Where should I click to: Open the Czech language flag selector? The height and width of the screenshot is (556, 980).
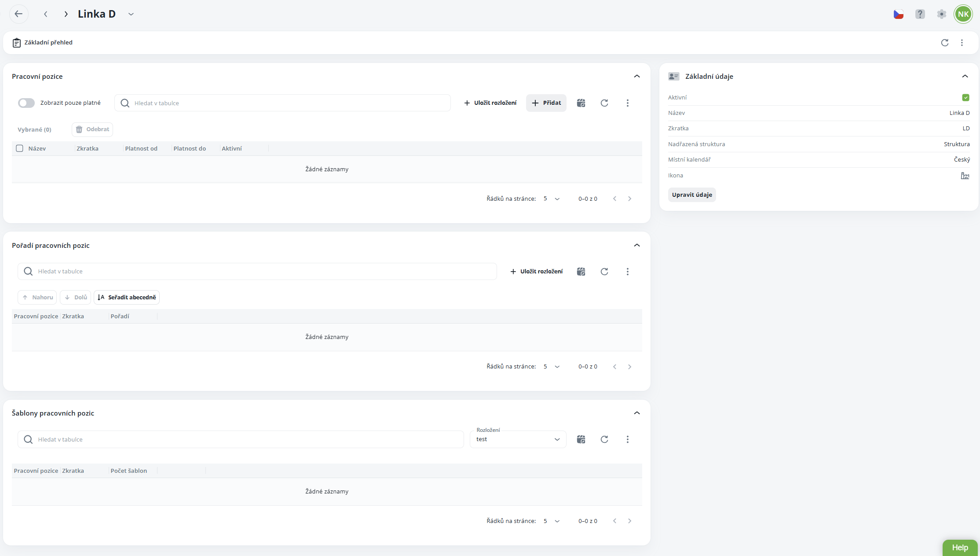tap(898, 14)
